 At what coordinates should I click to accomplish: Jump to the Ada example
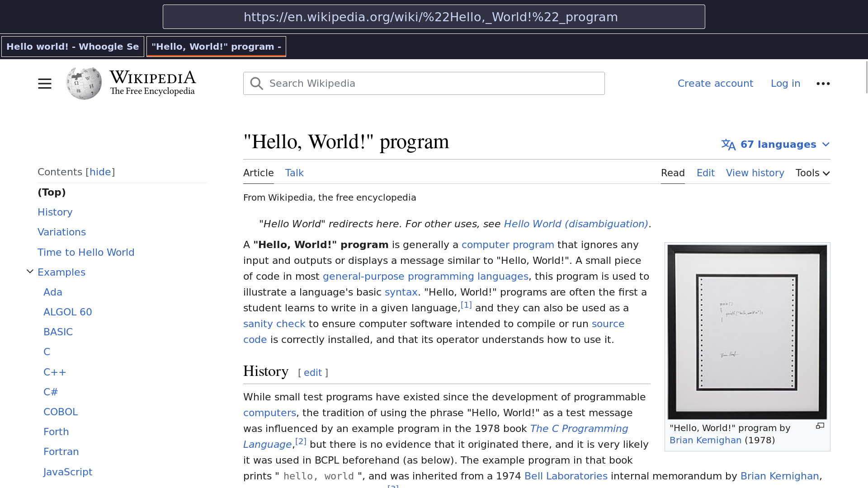click(x=53, y=292)
